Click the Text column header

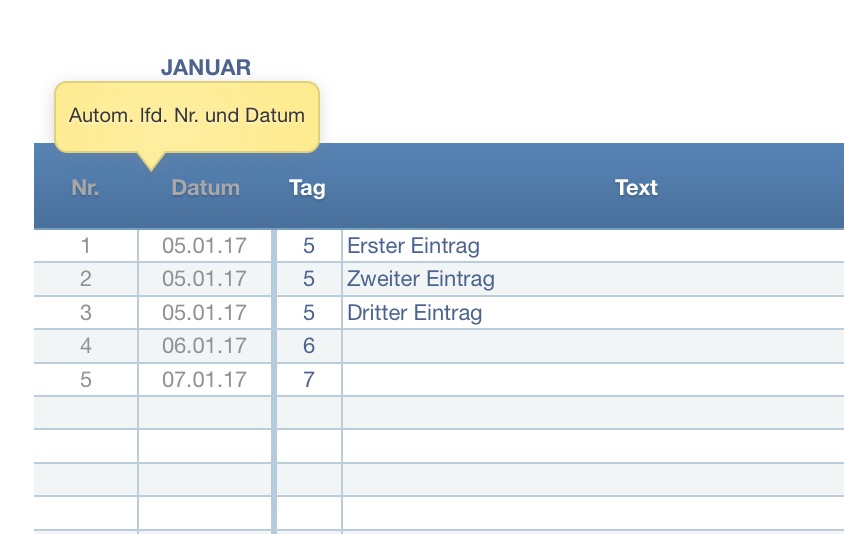click(x=636, y=187)
